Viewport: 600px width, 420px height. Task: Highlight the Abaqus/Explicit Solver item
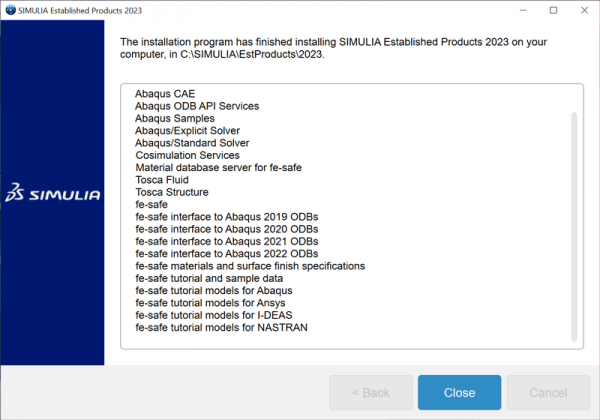pyautogui.click(x=187, y=131)
